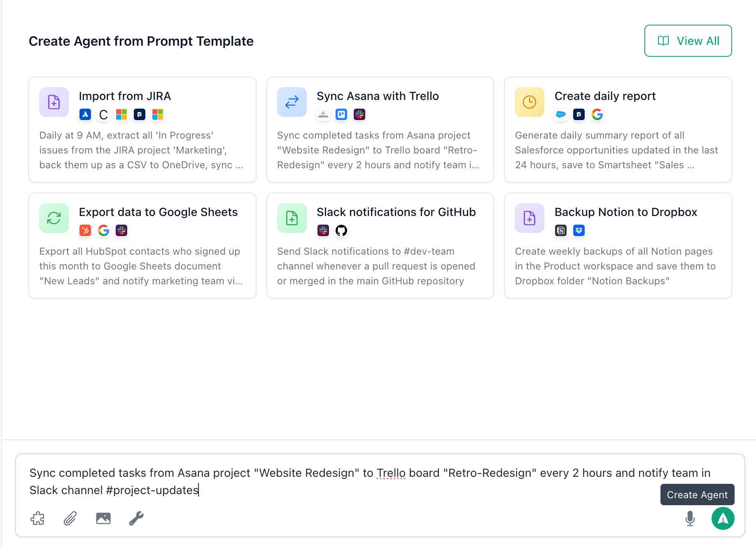Select the GitHub octocat logo
Screen dimensions: 756x548
click(341, 230)
